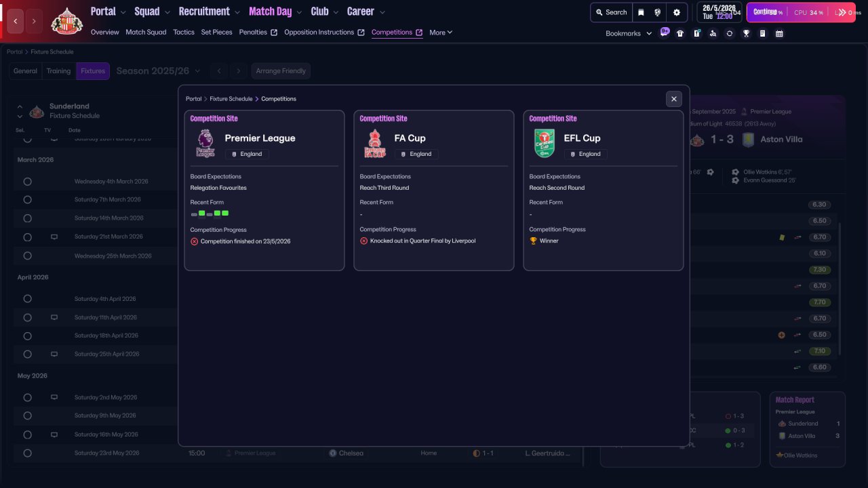This screenshot has width=868, height=488.
Task: Click the Ollie Watkins name in Match Report
Action: coord(800,455)
